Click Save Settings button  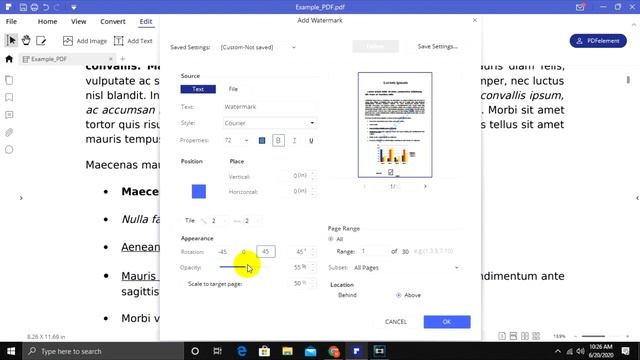coord(438,47)
